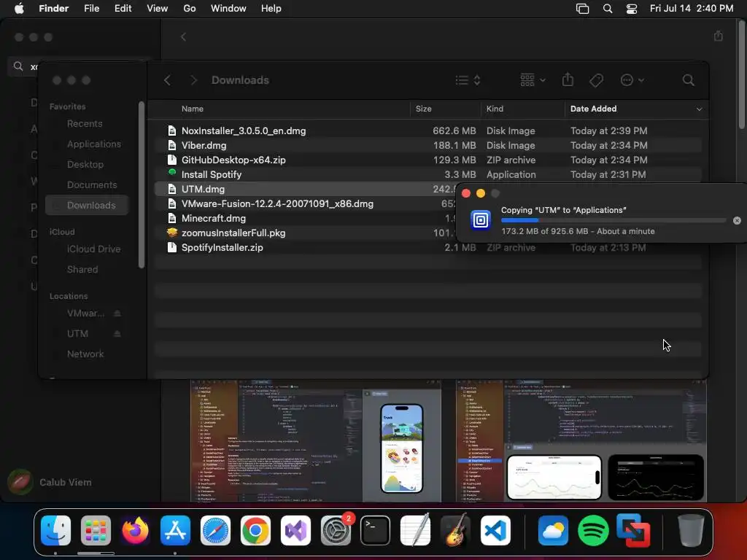Launch Firefox from the Dock
Screen dimensions: 747x560
tap(135, 530)
